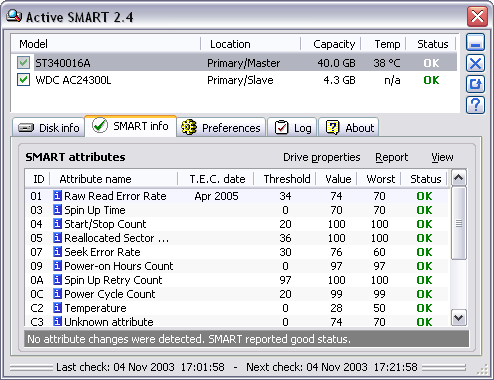
Task: Click the drive list Status column header
Action: (431, 44)
